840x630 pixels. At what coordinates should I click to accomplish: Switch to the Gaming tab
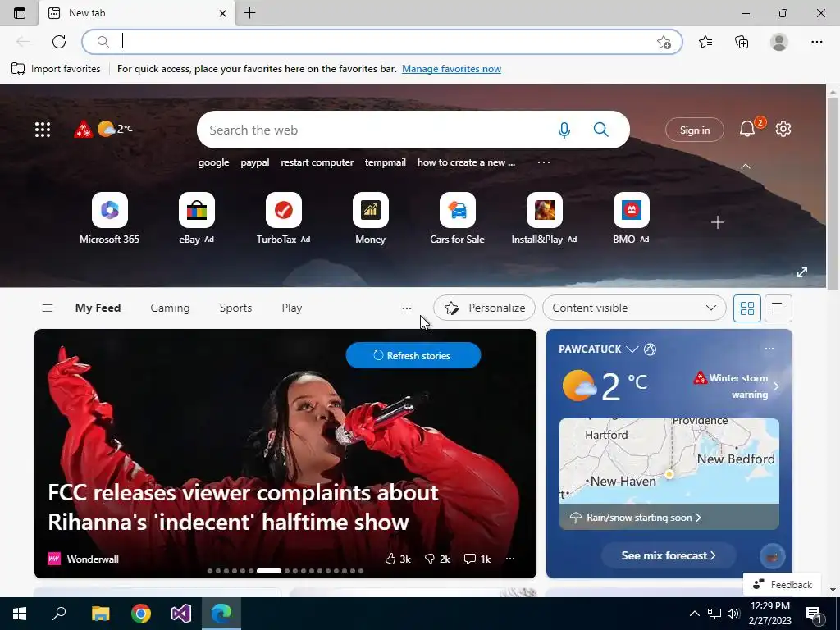coord(170,308)
